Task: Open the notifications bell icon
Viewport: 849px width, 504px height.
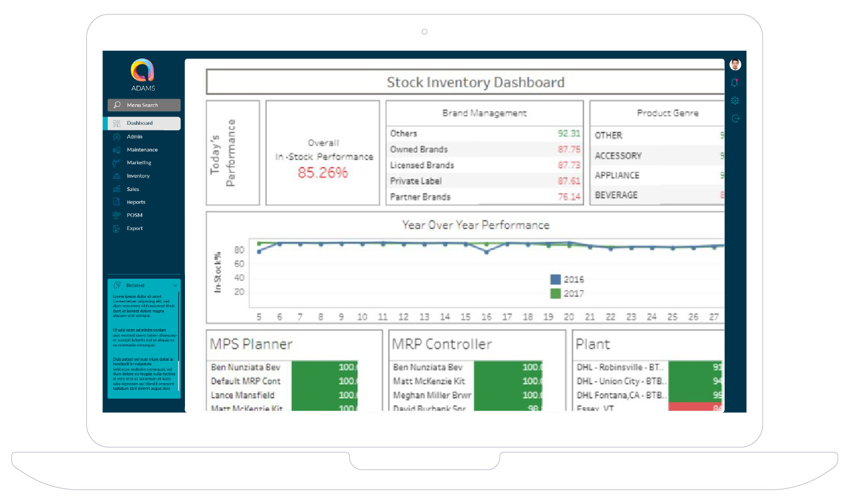Action: click(x=735, y=82)
